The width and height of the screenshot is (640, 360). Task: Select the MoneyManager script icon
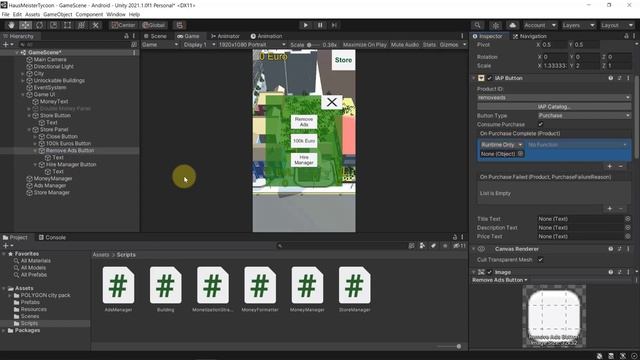point(307,285)
